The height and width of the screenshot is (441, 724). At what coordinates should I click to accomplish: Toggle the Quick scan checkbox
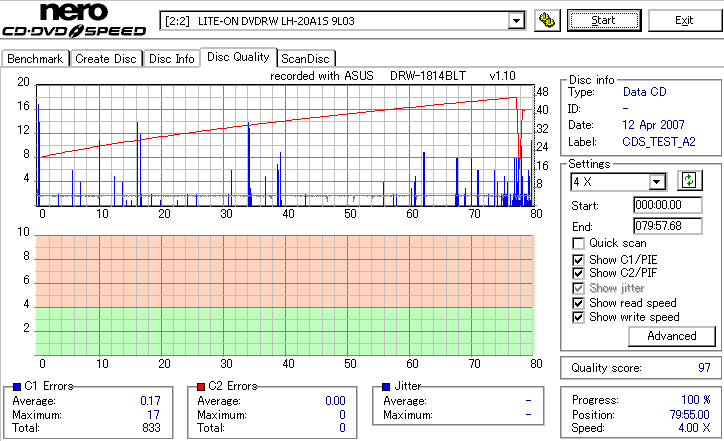(578, 243)
